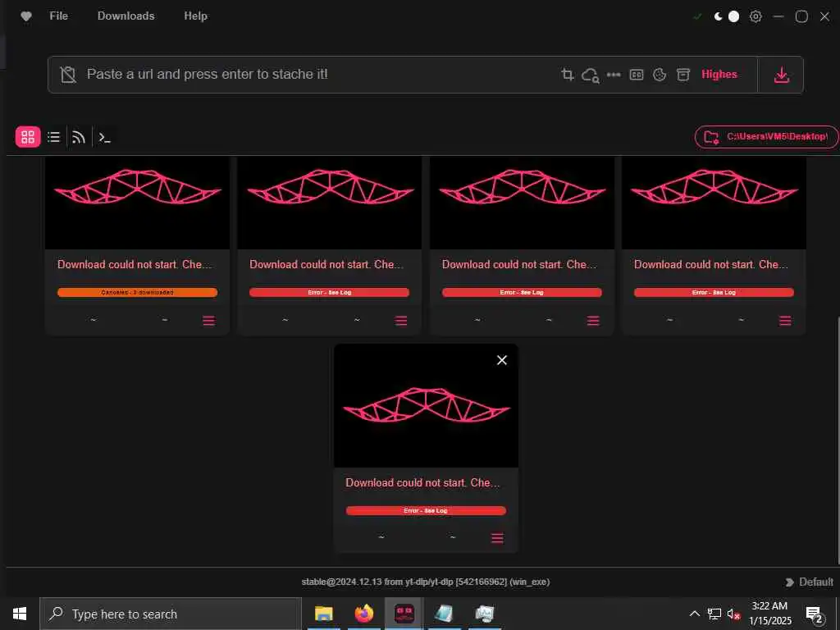Open the Help menu
This screenshot has height=630, width=840.
click(195, 16)
